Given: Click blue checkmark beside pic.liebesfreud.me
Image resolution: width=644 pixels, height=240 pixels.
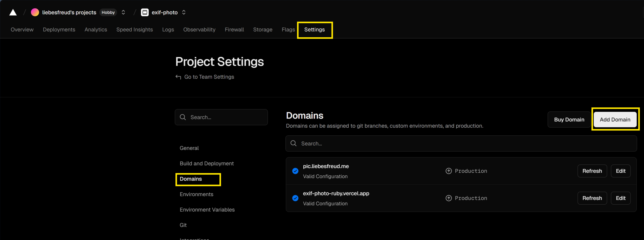Looking at the screenshot, I should point(295,171).
